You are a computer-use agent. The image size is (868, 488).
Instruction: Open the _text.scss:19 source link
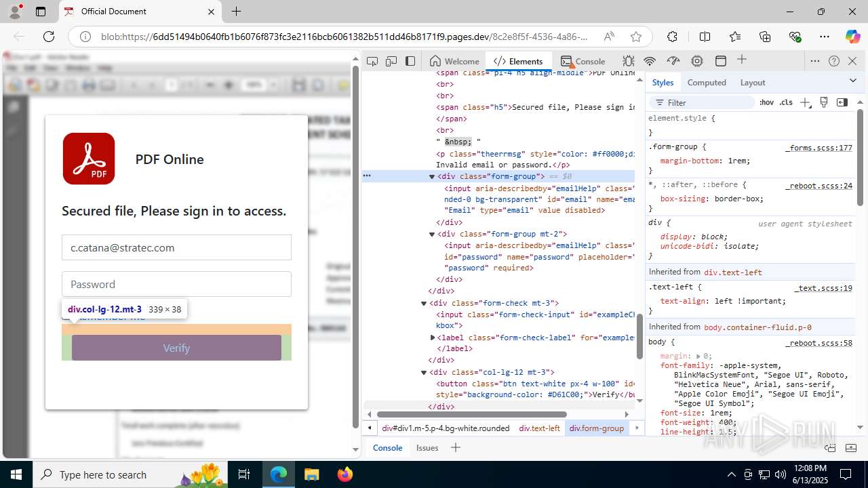823,287
